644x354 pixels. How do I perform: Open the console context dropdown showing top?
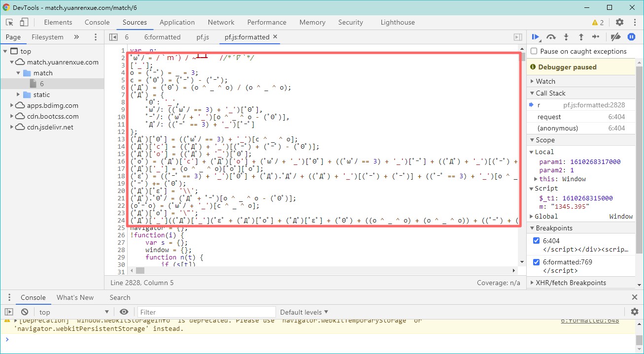coord(74,312)
